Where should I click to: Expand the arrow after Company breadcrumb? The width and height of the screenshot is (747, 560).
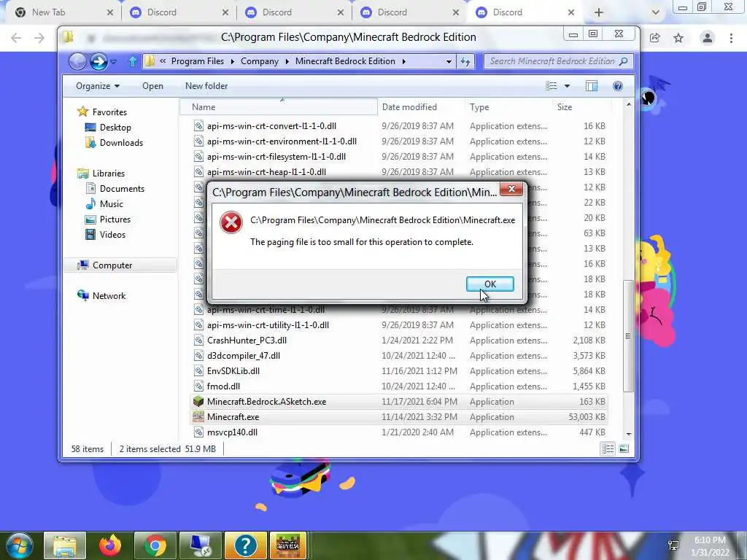point(287,61)
